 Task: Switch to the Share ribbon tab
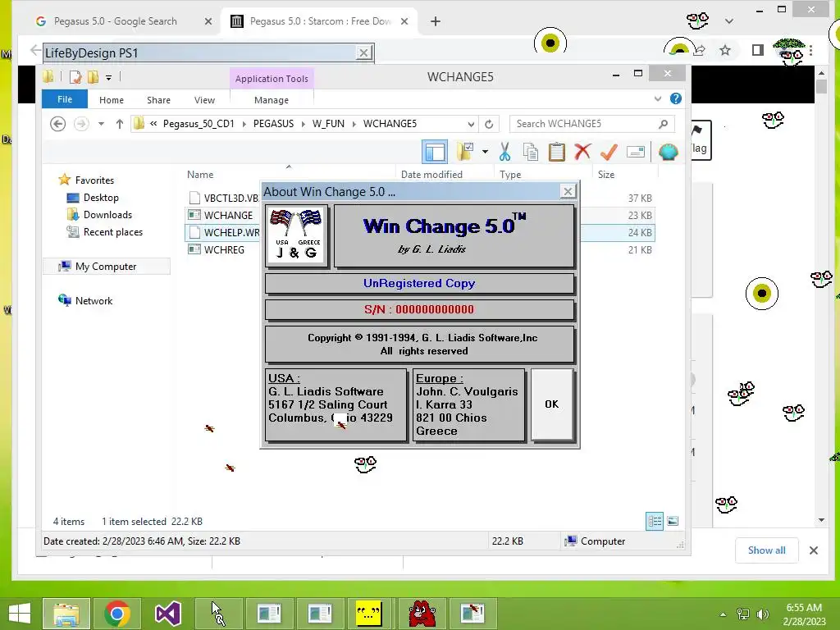click(x=158, y=100)
